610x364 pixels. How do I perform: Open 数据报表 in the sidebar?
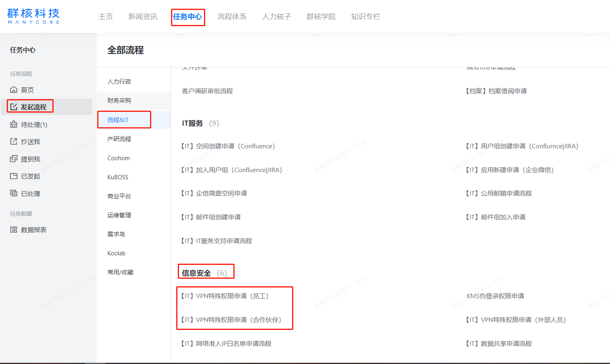(34, 230)
